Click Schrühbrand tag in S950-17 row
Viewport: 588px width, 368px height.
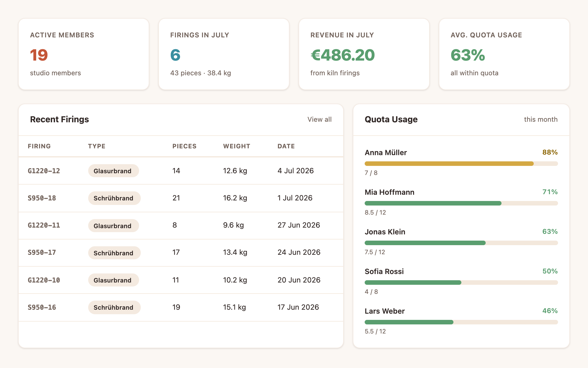click(114, 253)
